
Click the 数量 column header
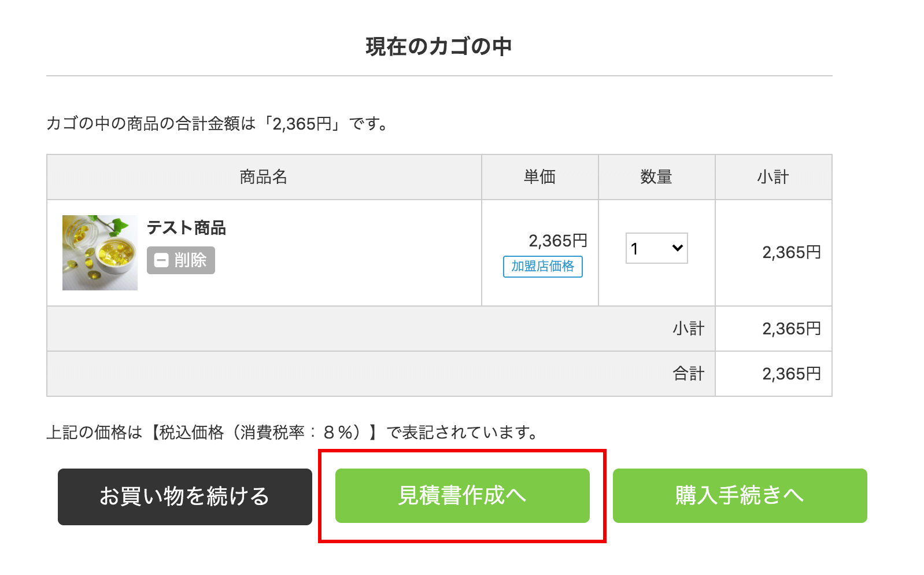coord(656,177)
